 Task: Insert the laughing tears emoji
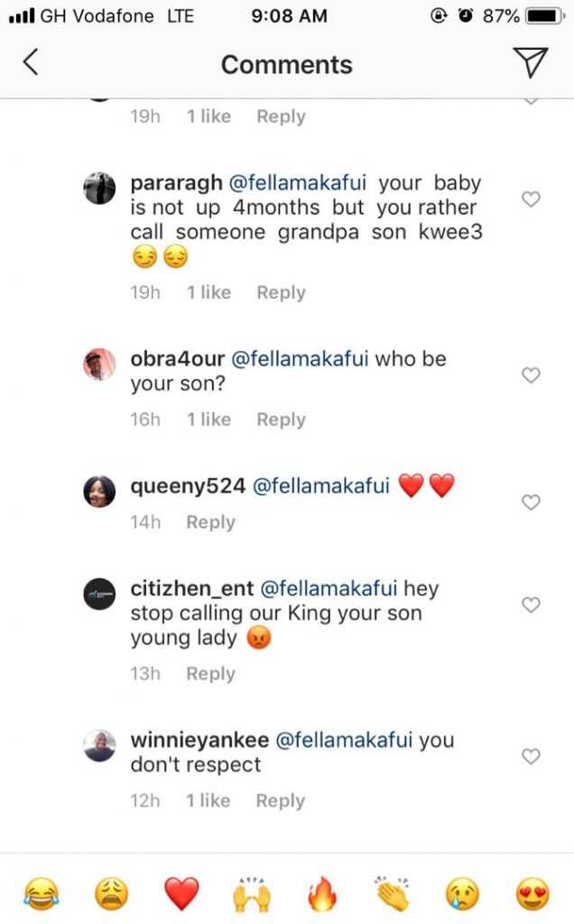coord(40,893)
